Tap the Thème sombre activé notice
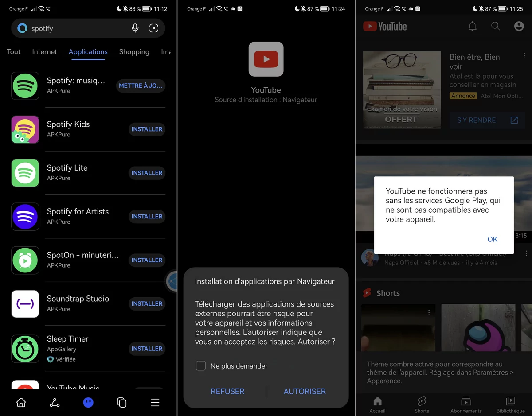This screenshot has width=532, height=416. [440, 372]
